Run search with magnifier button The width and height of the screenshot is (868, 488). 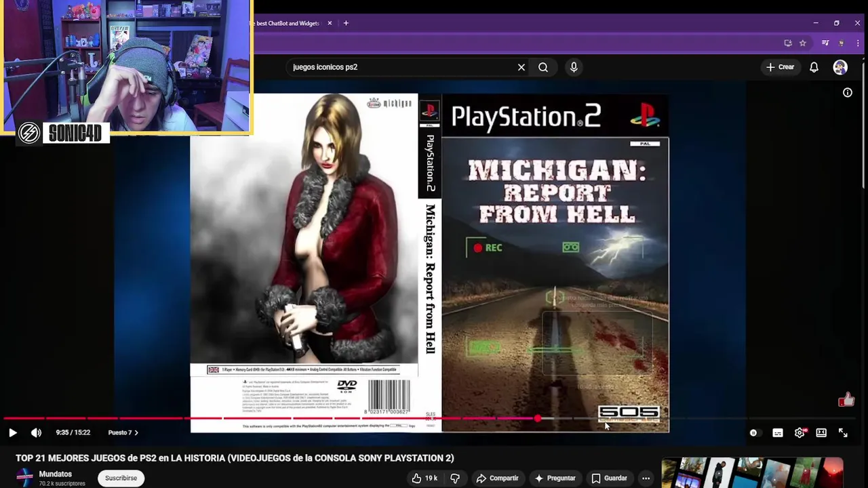(543, 67)
